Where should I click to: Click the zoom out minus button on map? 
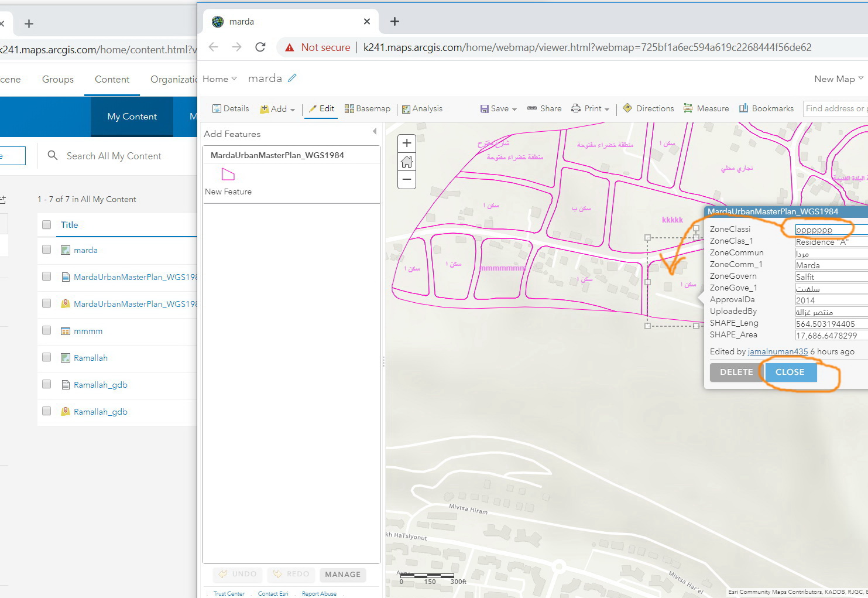[407, 179]
